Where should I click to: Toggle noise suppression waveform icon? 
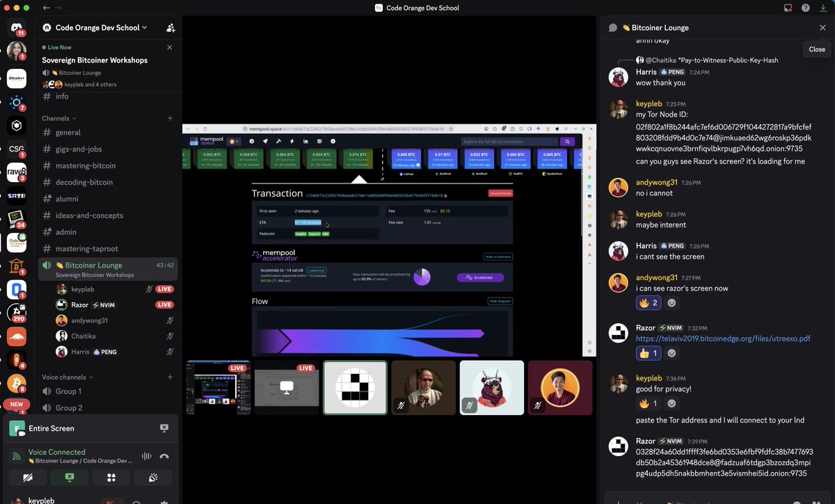point(146,456)
